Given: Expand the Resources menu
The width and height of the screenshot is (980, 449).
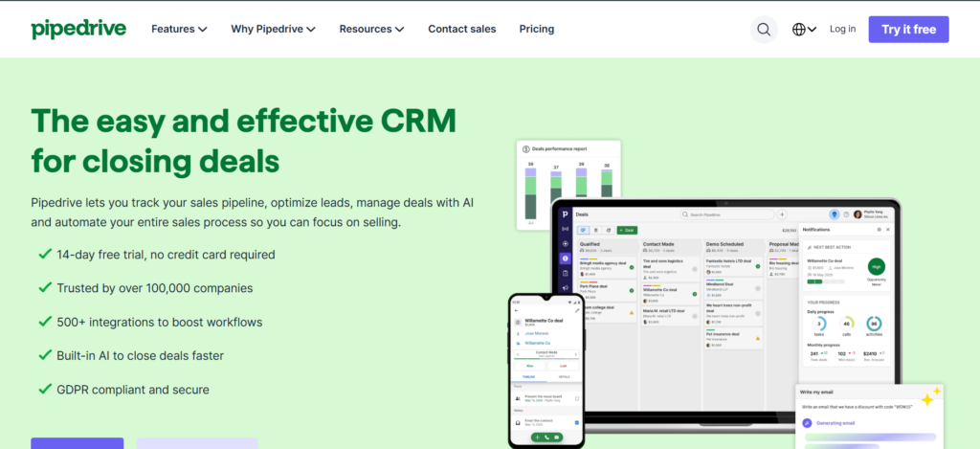Looking at the screenshot, I should [x=372, y=29].
